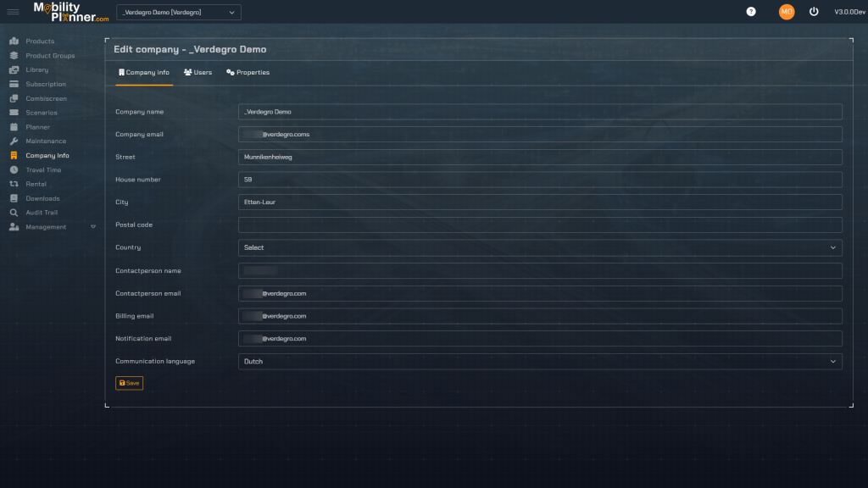Open Travel Time in sidebar
Screen dimensions: 868x488
(43, 170)
